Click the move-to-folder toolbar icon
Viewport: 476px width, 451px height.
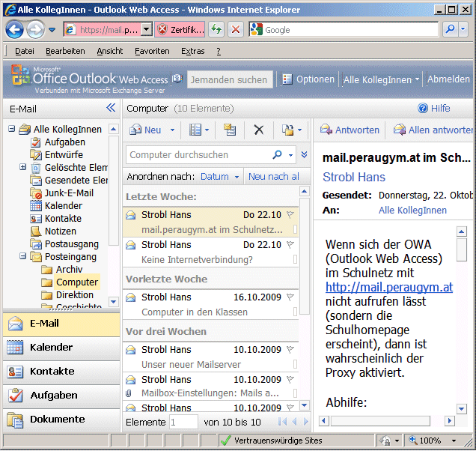230,130
